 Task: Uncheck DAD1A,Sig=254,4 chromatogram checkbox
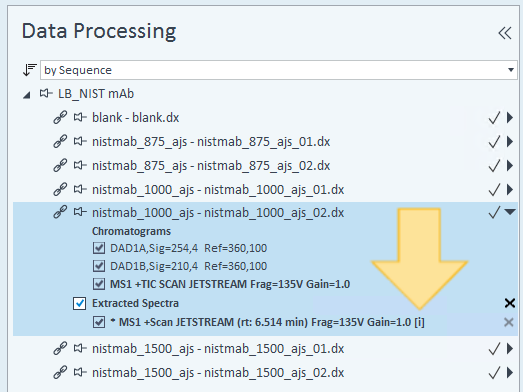(99, 248)
